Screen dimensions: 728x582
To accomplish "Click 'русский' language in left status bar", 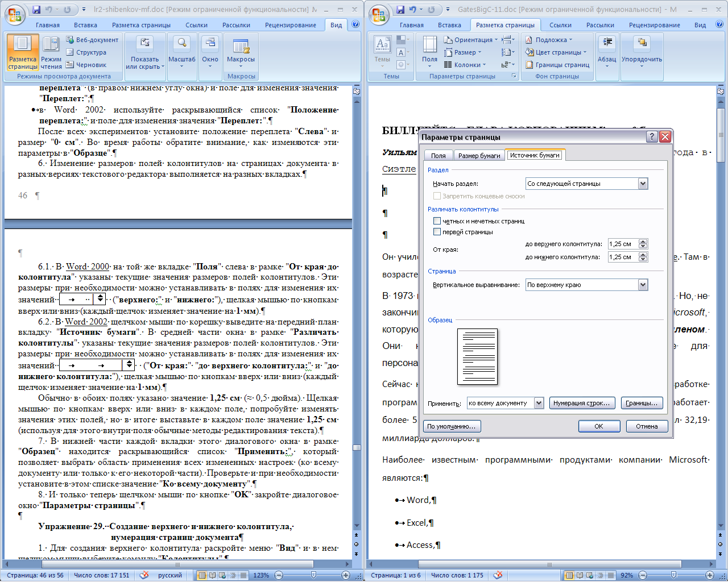I will (x=170, y=575).
